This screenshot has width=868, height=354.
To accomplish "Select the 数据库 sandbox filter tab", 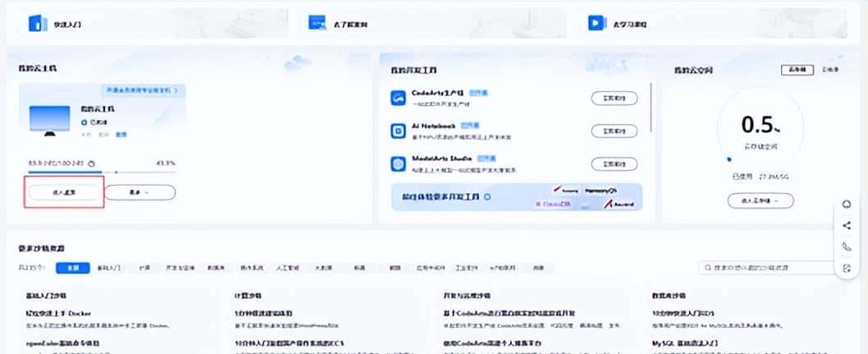I will point(216,268).
